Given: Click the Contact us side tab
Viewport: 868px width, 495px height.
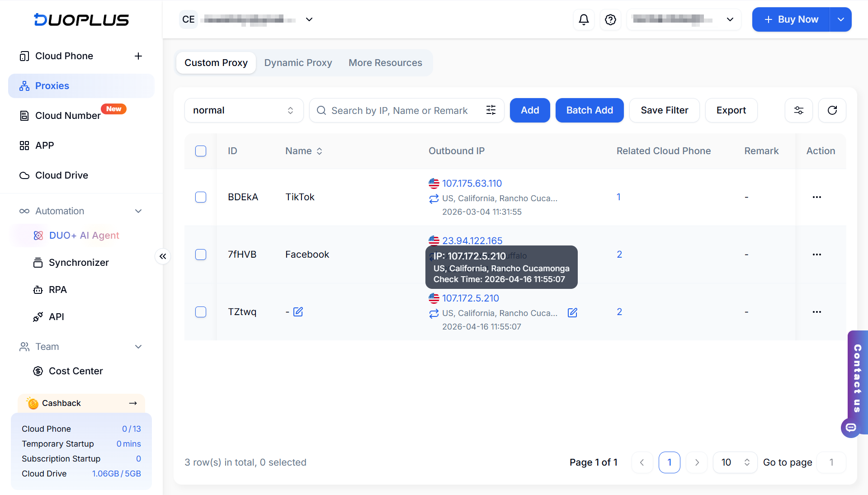Looking at the screenshot, I should click(858, 379).
